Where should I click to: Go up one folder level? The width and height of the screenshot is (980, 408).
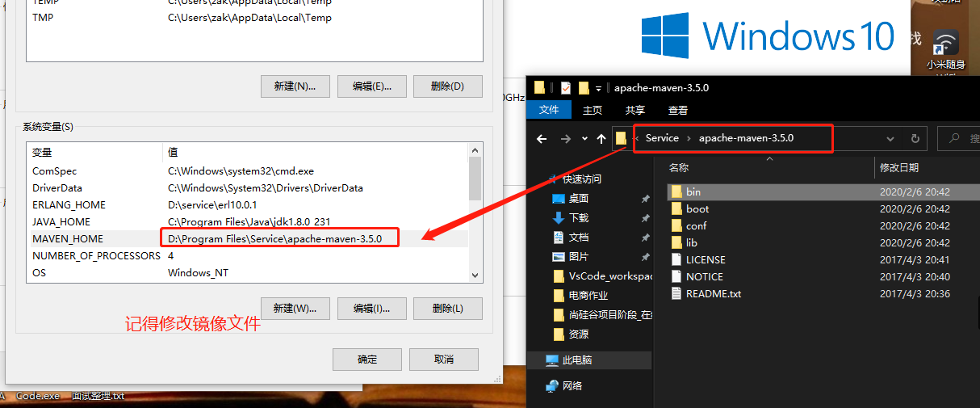(x=601, y=138)
